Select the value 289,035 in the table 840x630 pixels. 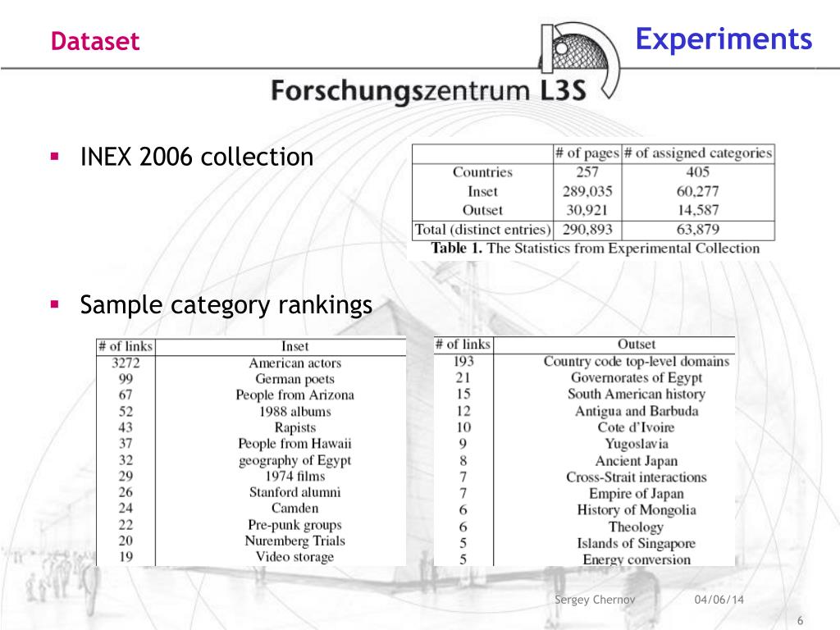pos(587,191)
